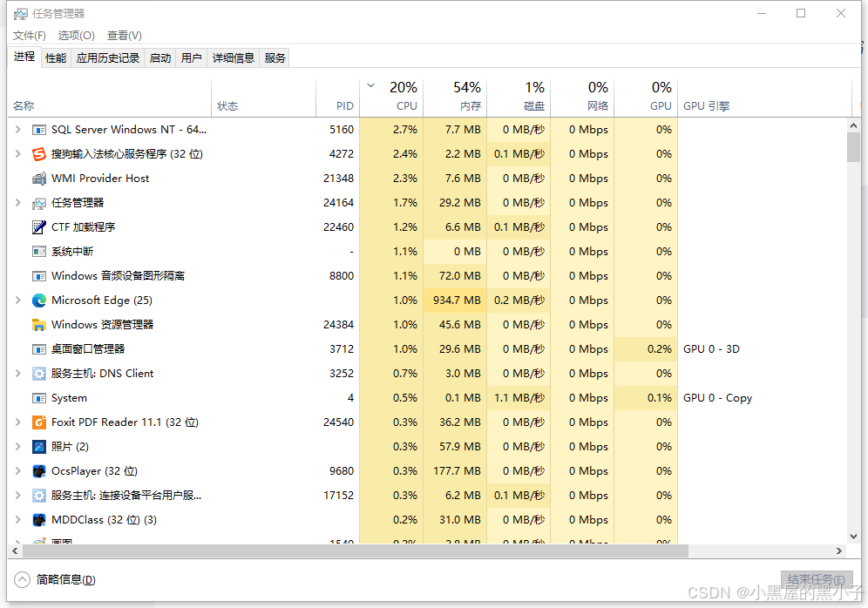Click the 照片 app icon
This screenshot has height=608, width=868.
pos(38,447)
